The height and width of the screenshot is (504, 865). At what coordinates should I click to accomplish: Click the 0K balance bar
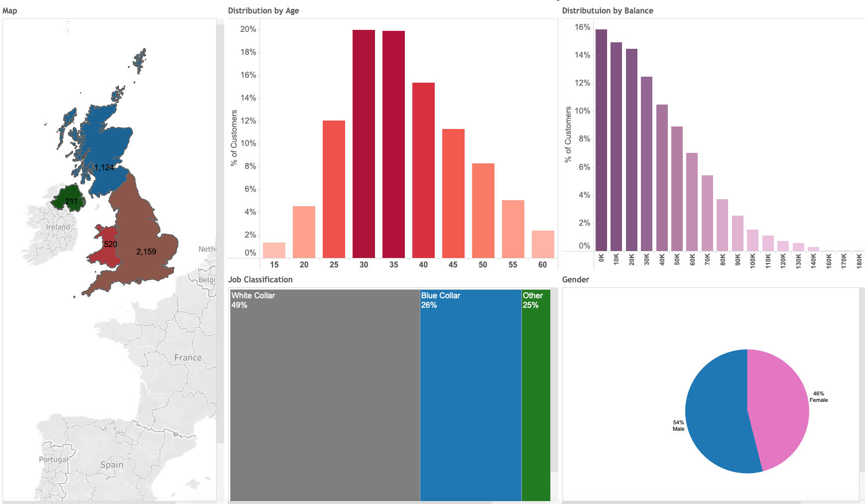(601, 140)
